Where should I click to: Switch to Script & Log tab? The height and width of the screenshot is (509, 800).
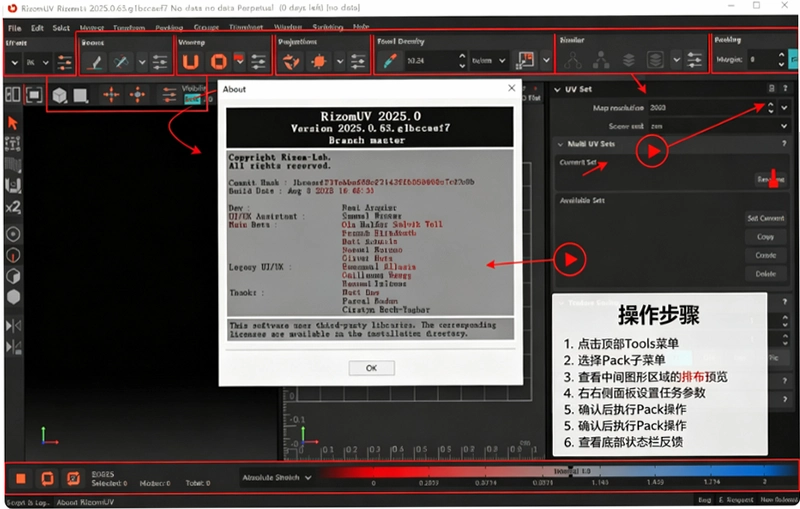pos(28,502)
